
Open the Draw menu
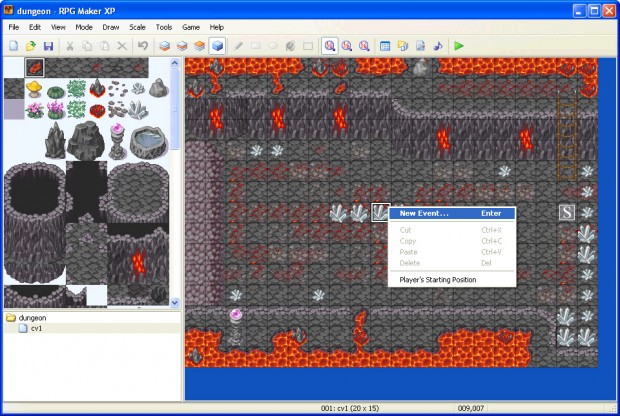point(111,27)
